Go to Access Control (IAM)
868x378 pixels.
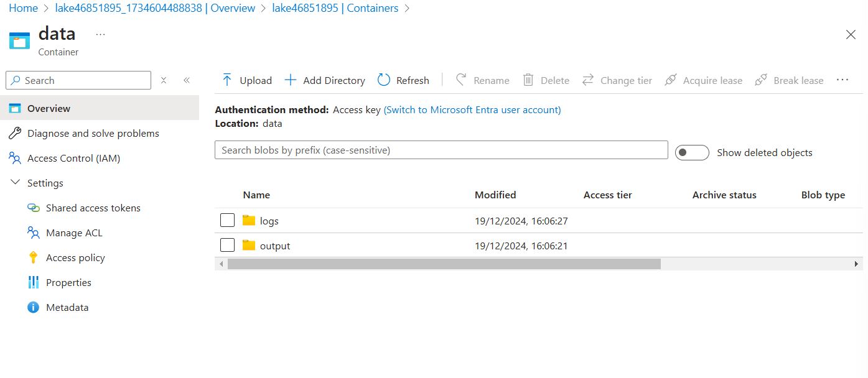point(73,159)
